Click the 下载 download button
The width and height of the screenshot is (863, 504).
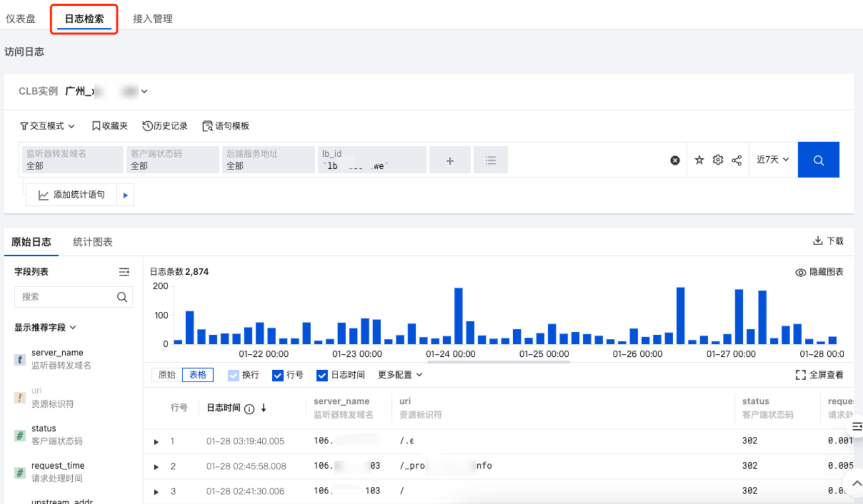[x=828, y=241]
